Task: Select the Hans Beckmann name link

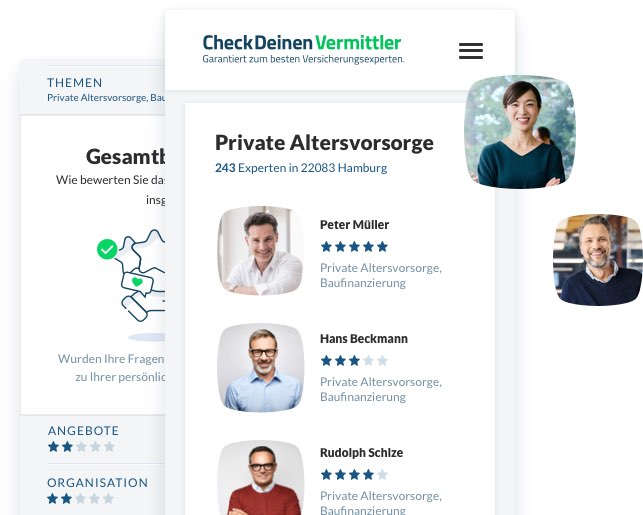Action: point(364,339)
